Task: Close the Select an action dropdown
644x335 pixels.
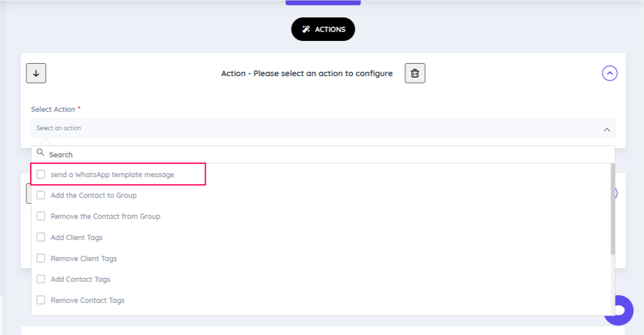Action: pos(607,129)
